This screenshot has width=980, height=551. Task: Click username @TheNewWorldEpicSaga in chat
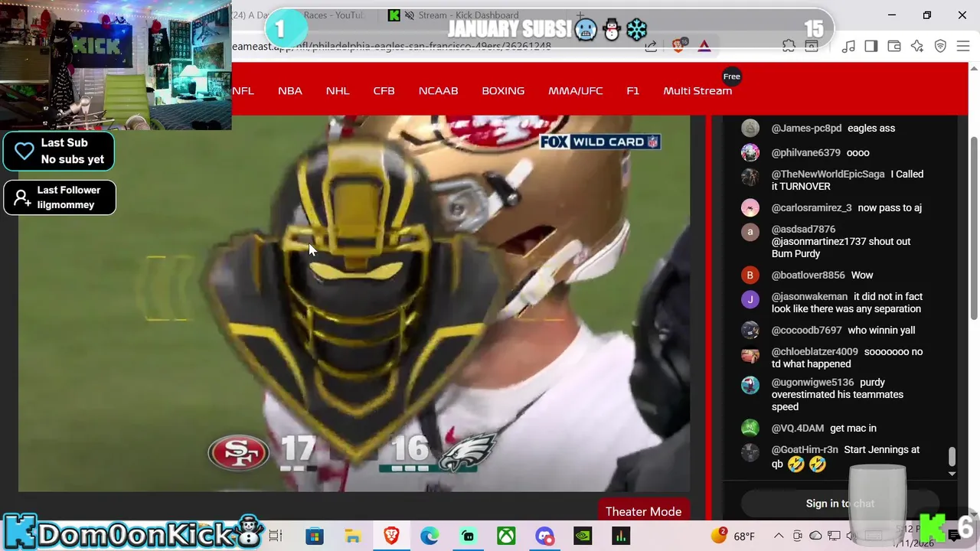coord(828,174)
